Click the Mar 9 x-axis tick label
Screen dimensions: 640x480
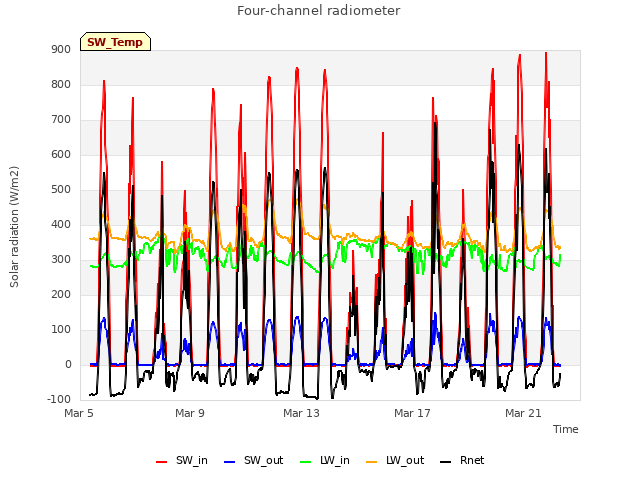click(190, 413)
